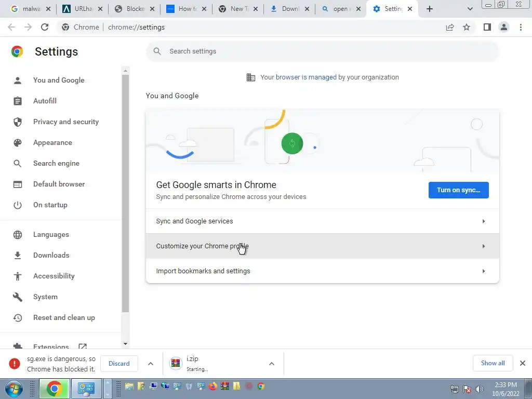Screen dimensions: 532x399
Task: Open You and Google section
Action: pos(59,80)
